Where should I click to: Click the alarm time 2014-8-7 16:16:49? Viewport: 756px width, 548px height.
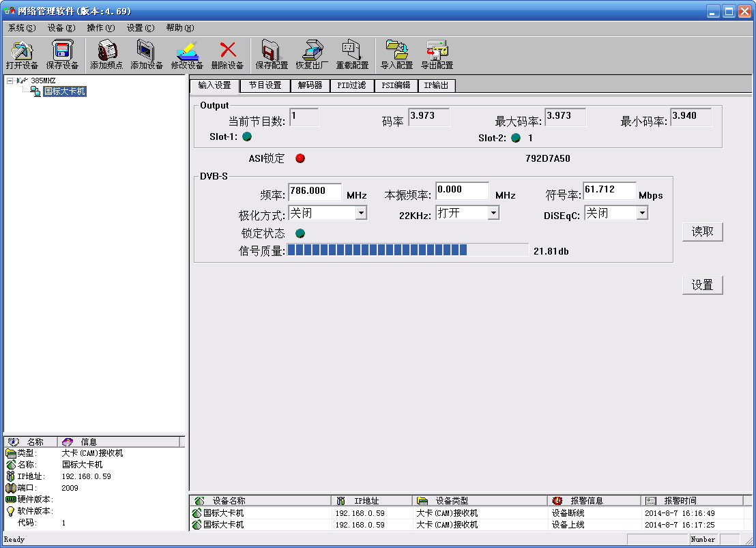pos(680,513)
